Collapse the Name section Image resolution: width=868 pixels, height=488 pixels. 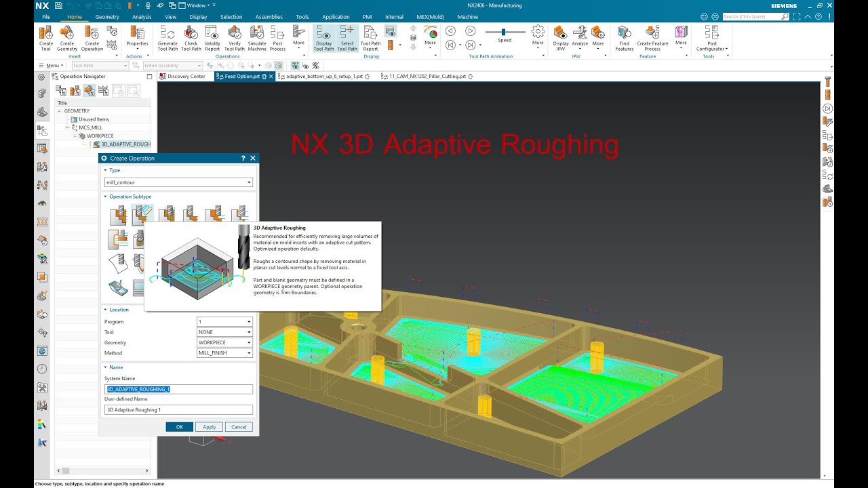[x=106, y=367]
